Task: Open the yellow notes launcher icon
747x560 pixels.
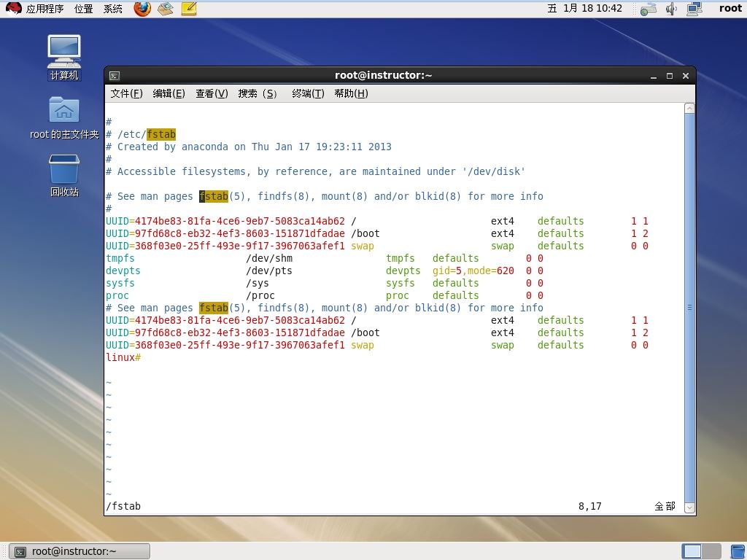Action: point(189,9)
